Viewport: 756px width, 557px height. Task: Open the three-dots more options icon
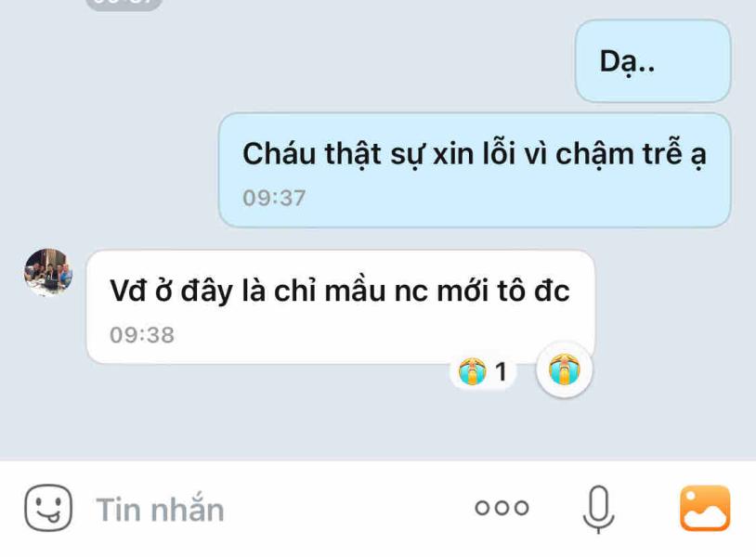point(502,508)
